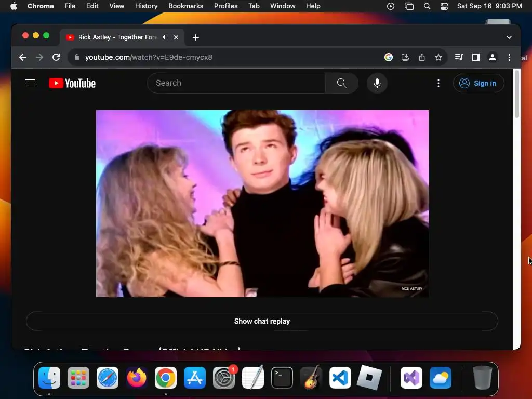
Task: Open the Tab menu
Action: [x=254, y=6]
